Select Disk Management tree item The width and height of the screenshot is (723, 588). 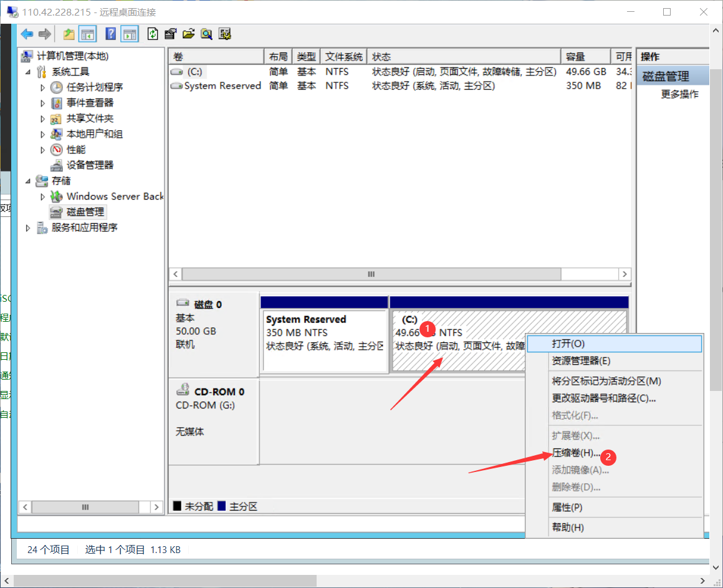[x=86, y=212]
